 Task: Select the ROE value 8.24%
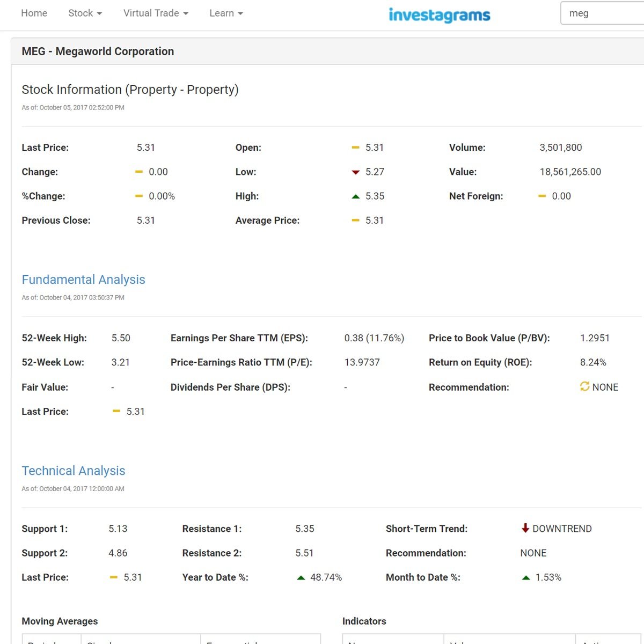coord(593,362)
